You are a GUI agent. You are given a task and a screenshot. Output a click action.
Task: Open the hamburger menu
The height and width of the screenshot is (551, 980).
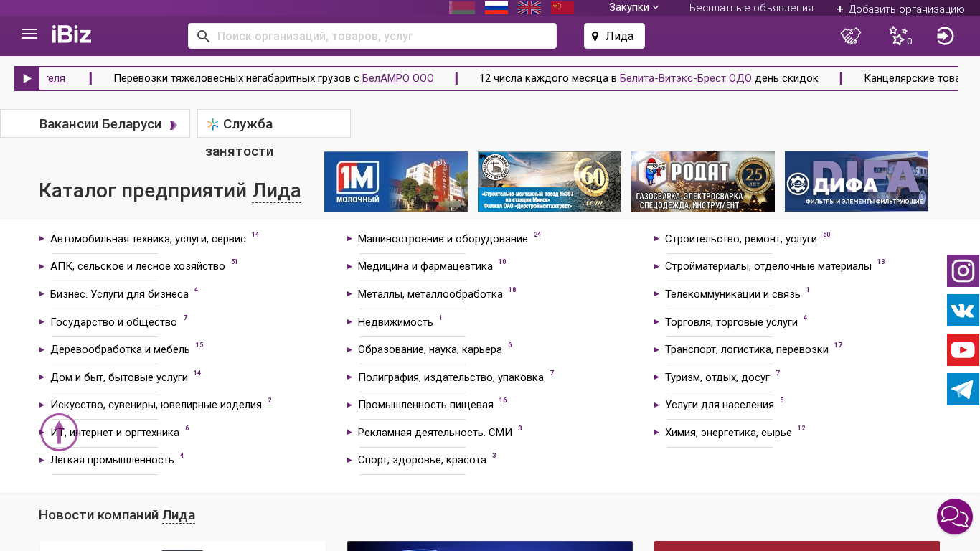[x=29, y=34]
